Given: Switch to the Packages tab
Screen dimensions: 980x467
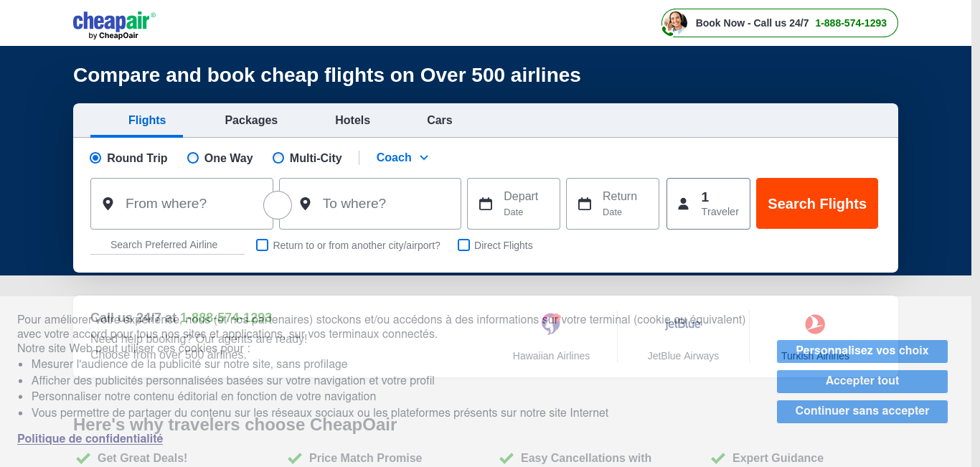Looking at the screenshot, I should [x=251, y=121].
